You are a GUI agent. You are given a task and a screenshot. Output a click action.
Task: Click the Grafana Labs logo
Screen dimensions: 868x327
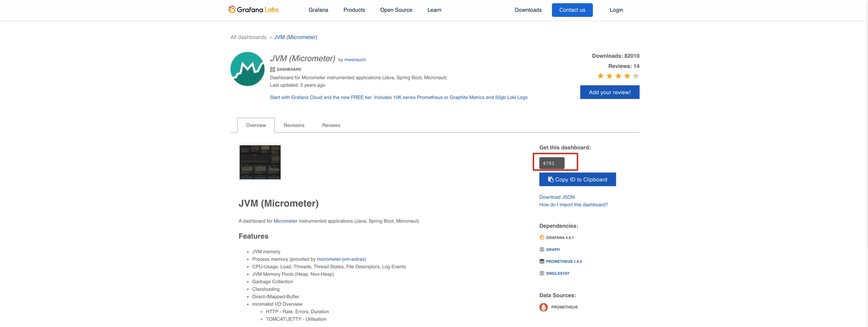253,10
